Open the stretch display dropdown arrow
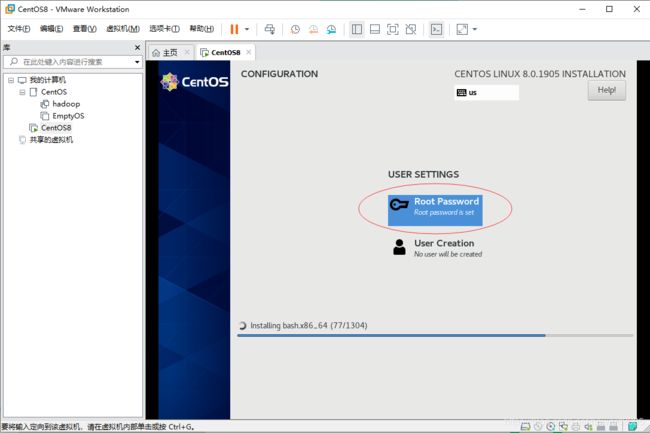650x433 pixels. coord(475,29)
